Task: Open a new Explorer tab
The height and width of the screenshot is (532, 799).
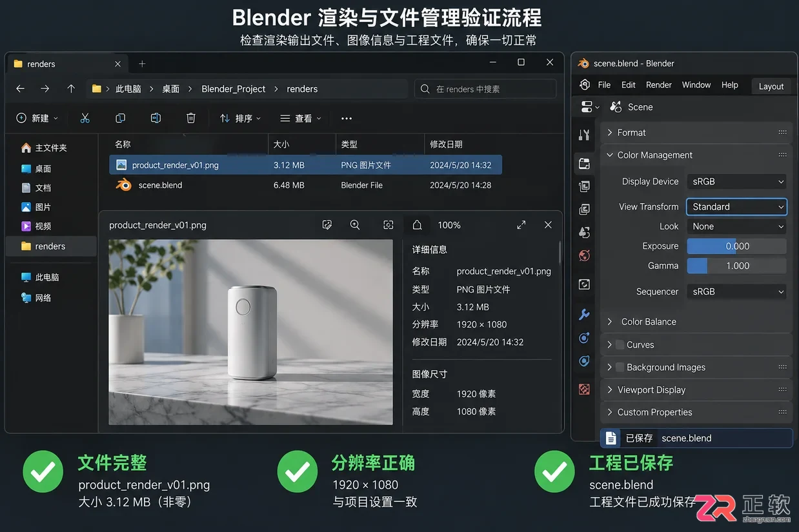Action: click(x=142, y=64)
